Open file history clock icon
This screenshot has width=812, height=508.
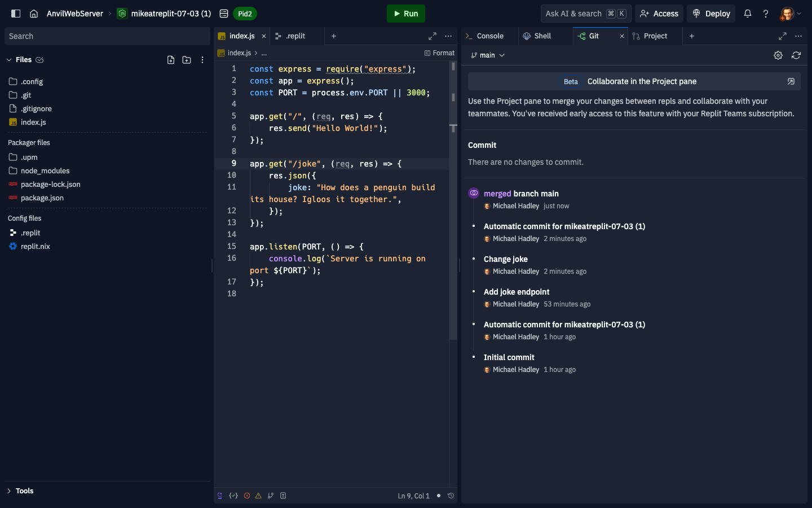[451, 496]
